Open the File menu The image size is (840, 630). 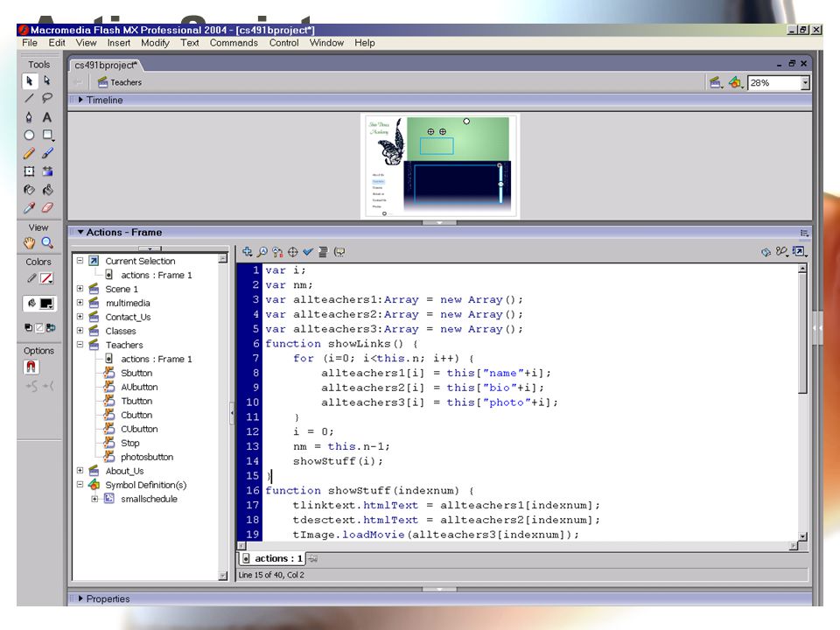[x=30, y=43]
